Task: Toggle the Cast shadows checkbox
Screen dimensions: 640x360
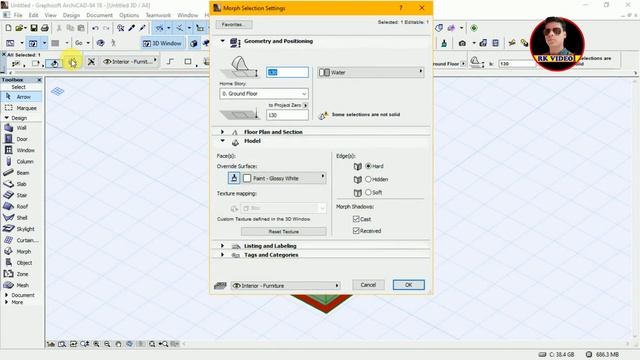Action: point(356,219)
